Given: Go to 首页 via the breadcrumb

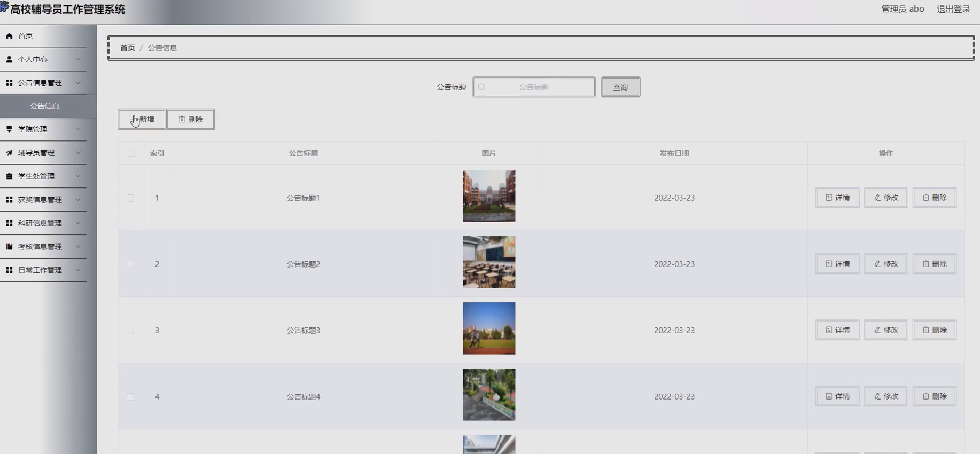Looking at the screenshot, I should pyautogui.click(x=128, y=48).
